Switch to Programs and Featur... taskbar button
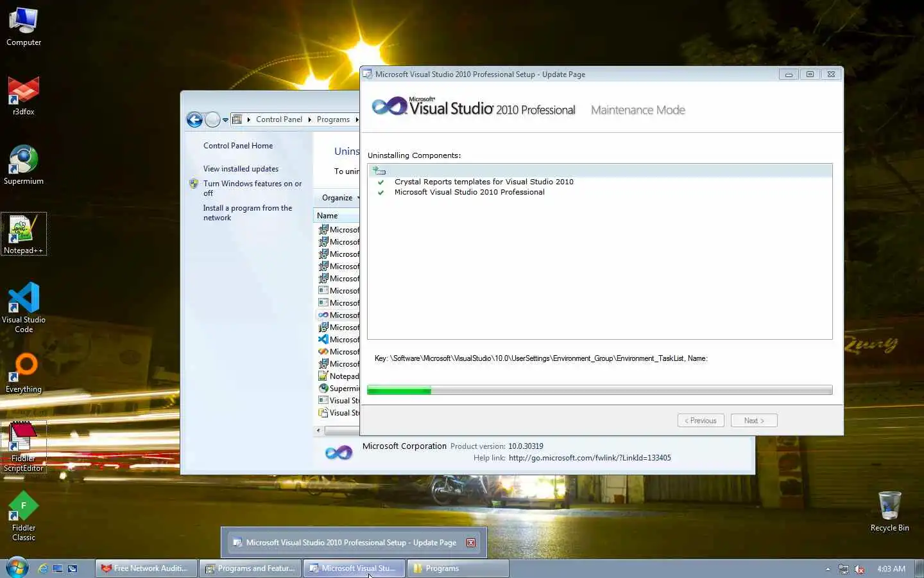924x578 pixels. pyautogui.click(x=250, y=568)
